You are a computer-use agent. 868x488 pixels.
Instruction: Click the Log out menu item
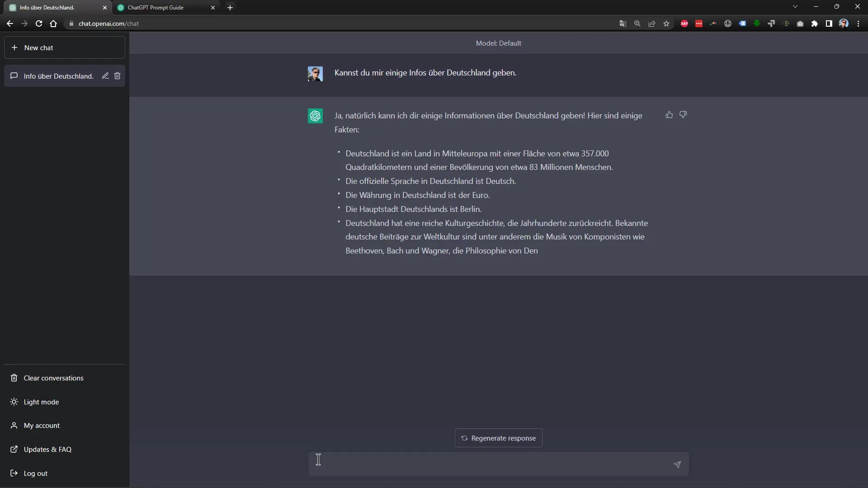(x=35, y=473)
